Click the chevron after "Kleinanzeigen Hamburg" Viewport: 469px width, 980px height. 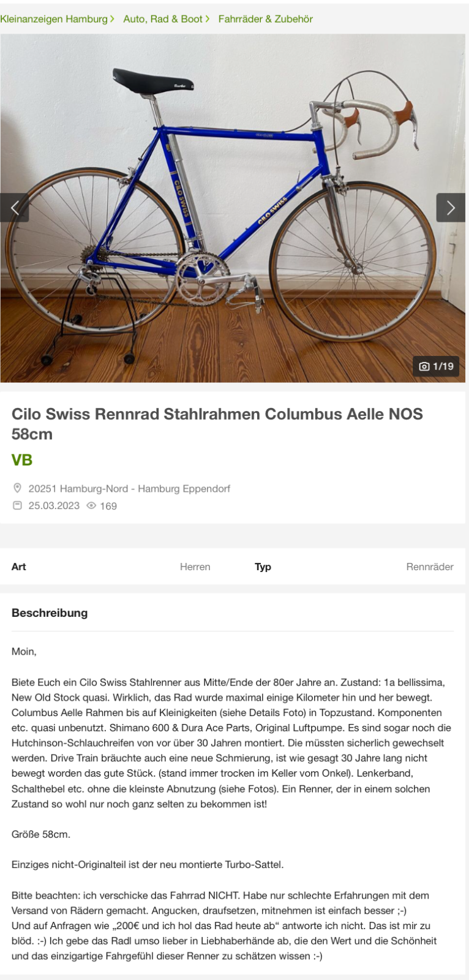tap(112, 19)
